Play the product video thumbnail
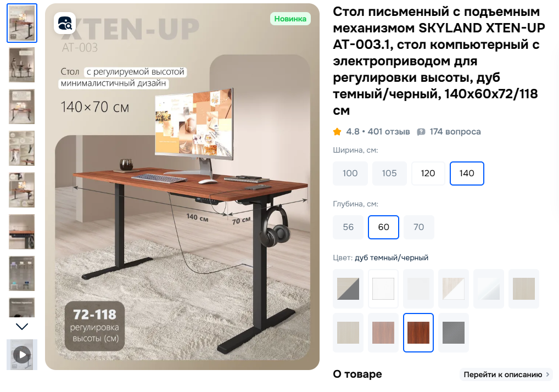The width and height of the screenshot is (559, 392). click(22, 355)
